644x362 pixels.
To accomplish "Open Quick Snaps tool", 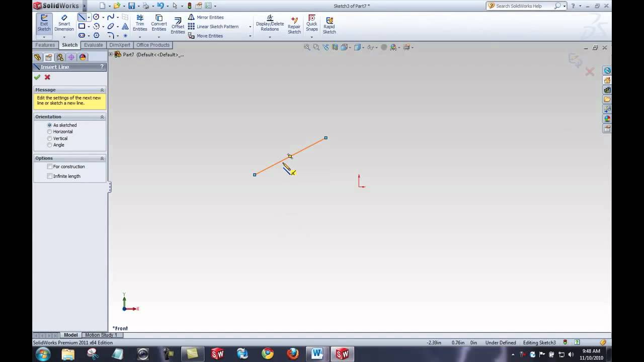I will tap(312, 23).
